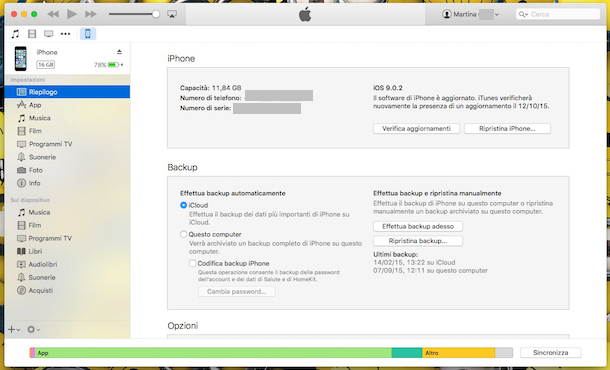Click the green App storage segment
The height and width of the screenshot is (370, 610).
(x=213, y=353)
